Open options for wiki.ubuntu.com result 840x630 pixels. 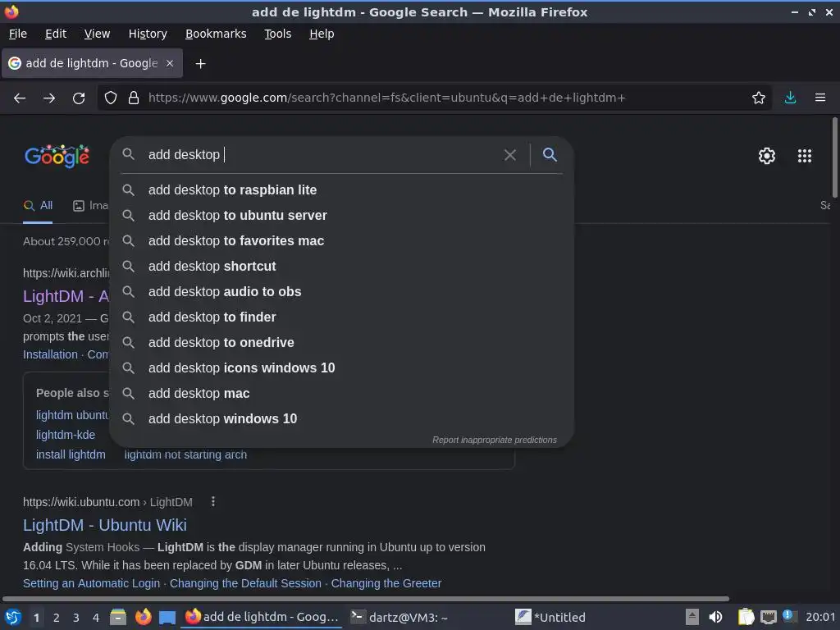[213, 501]
